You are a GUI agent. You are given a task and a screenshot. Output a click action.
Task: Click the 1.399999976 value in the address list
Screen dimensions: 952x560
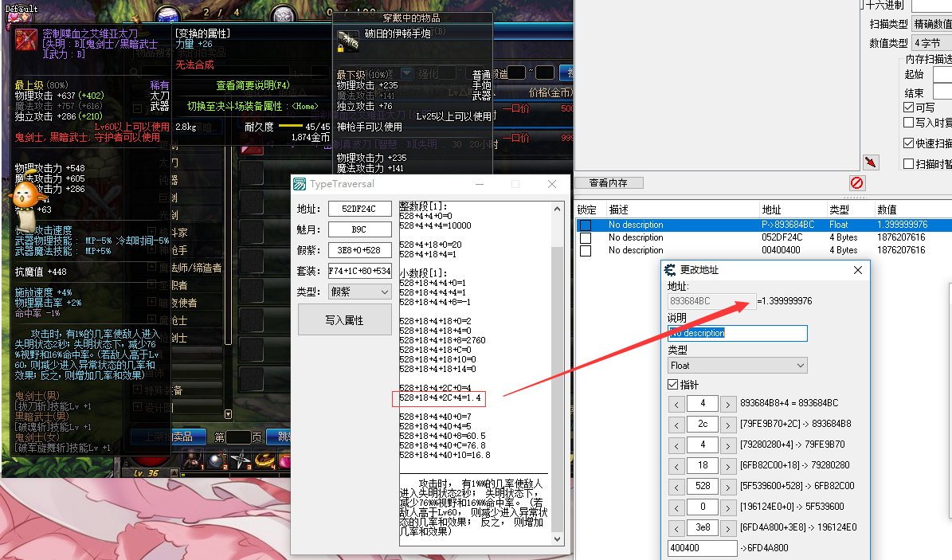(903, 225)
